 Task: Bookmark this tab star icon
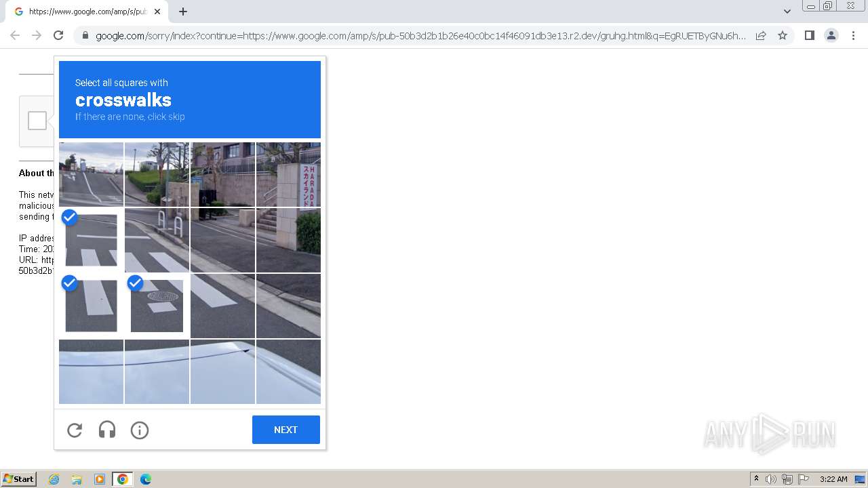[x=783, y=35]
